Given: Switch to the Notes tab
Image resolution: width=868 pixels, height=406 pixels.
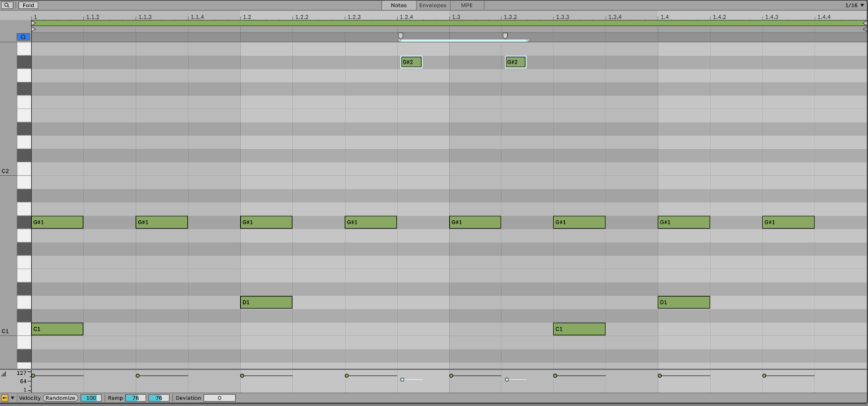Looking at the screenshot, I should [399, 5].
